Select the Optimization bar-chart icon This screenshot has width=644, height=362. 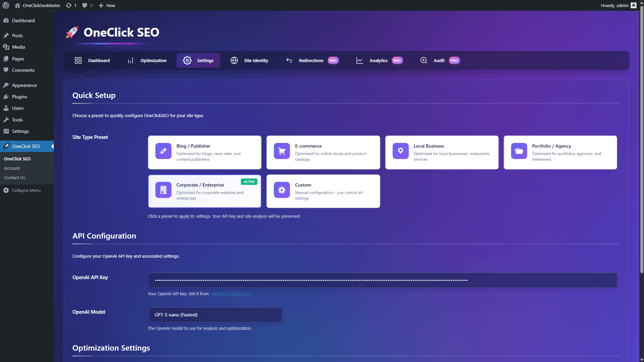coord(131,60)
